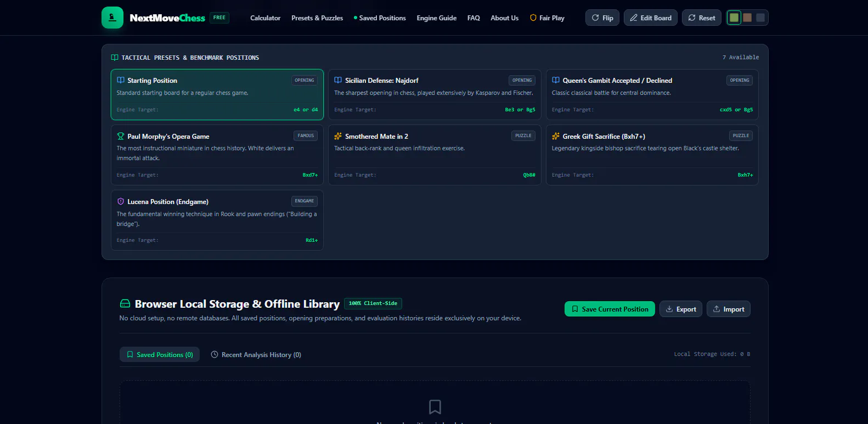Click the sparkle icon on Greek Gift Sacrifice
The image size is (868, 424).
pyautogui.click(x=556, y=136)
